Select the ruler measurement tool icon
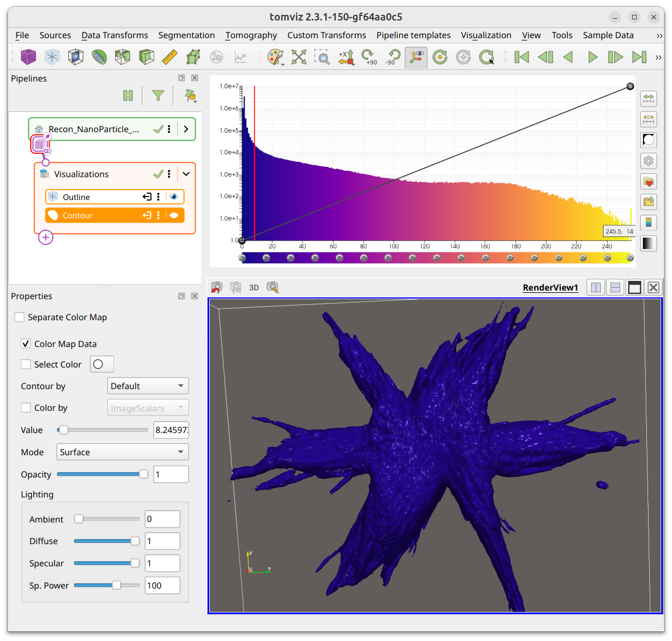This screenshot has height=641, width=672. [170, 57]
